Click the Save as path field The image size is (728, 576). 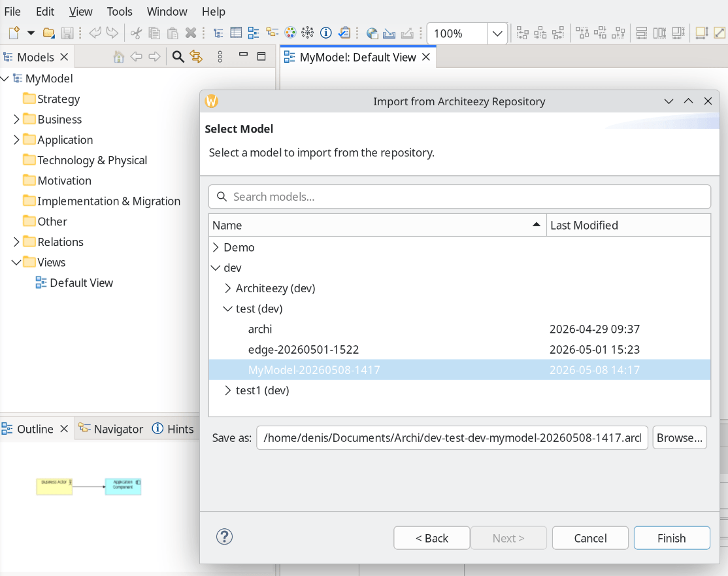452,437
